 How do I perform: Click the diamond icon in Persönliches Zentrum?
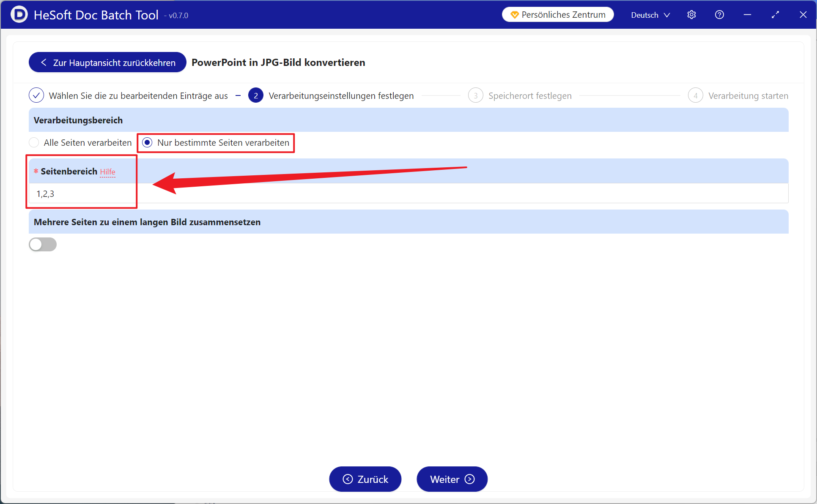tap(514, 15)
